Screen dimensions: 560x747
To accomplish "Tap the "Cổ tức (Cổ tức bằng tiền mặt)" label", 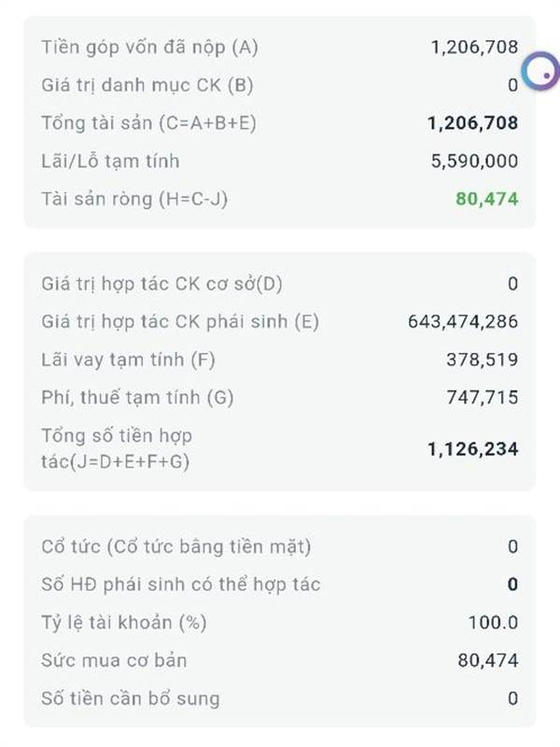I will [x=176, y=546].
